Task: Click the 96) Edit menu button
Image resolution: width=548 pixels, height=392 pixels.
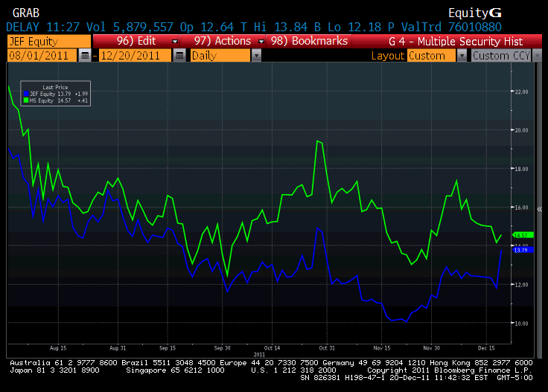Action: tap(136, 41)
